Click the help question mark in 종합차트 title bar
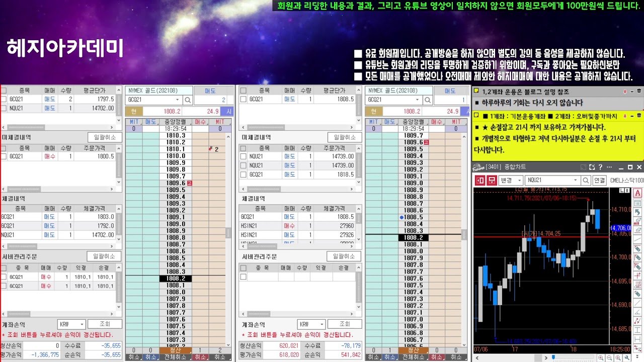 coord(600,167)
